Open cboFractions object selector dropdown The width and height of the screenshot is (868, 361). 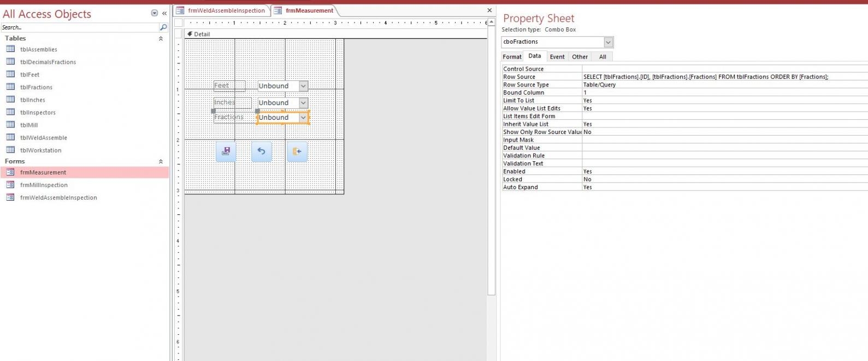[608, 42]
